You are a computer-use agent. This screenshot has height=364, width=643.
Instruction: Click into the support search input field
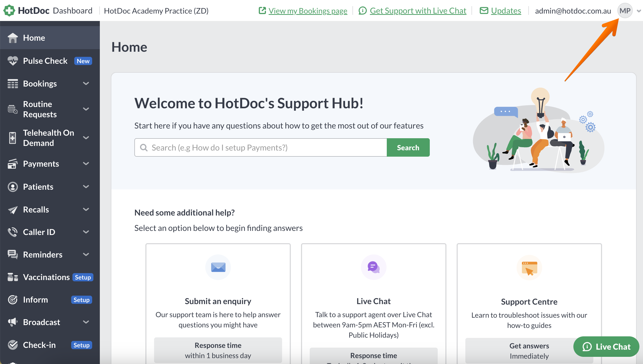(x=261, y=147)
